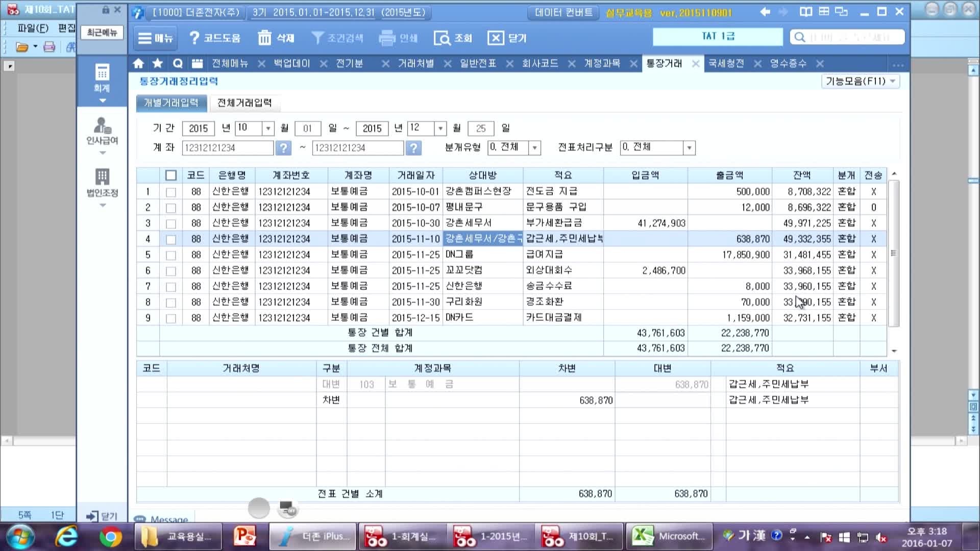Select 전체거래입력 tab
Viewport: 980px width, 551px height.
tap(244, 103)
